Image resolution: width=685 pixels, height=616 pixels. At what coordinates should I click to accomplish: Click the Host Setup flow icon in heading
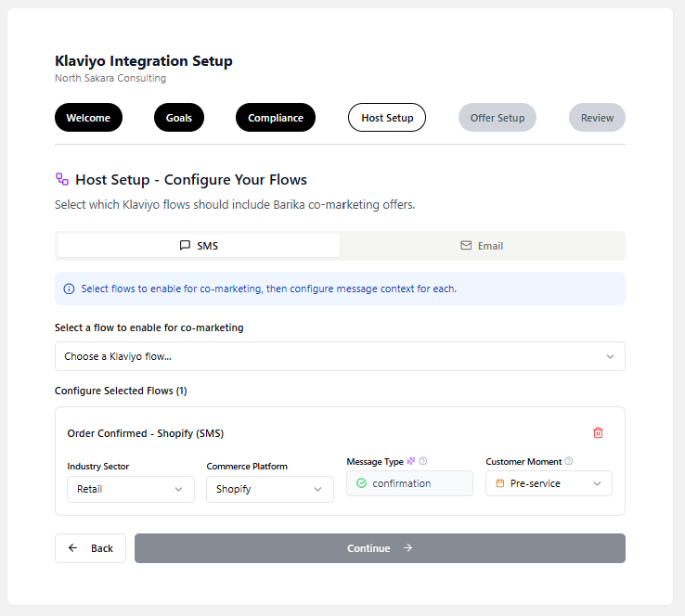(62, 179)
